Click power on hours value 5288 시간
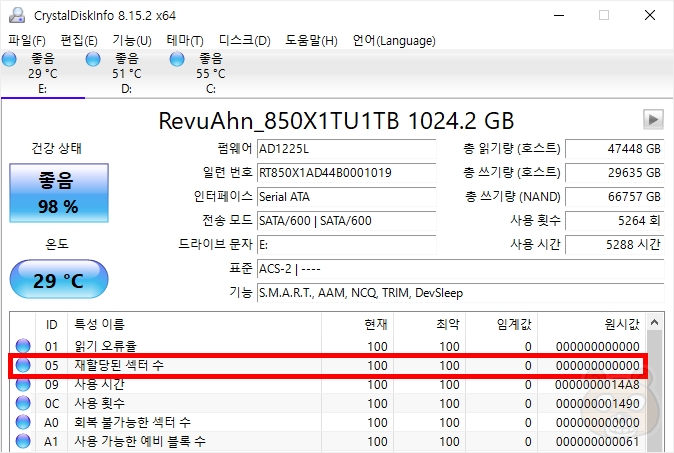Image resolution: width=674 pixels, height=453 pixels. click(615, 245)
